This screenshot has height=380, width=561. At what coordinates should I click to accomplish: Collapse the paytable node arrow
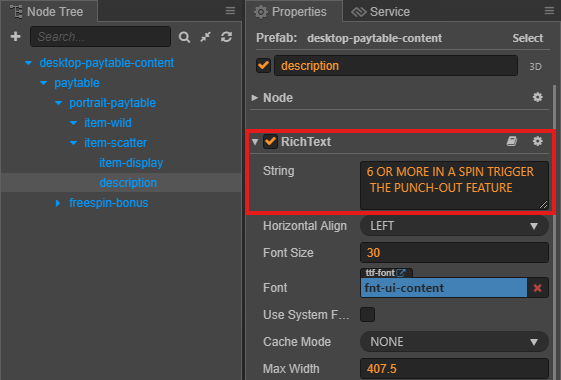coord(44,83)
